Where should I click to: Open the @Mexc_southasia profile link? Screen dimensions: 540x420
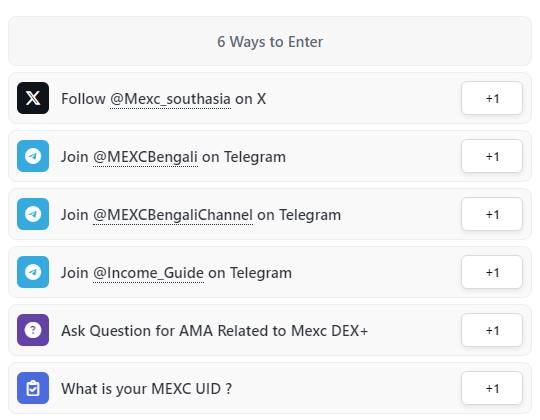pos(170,99)
